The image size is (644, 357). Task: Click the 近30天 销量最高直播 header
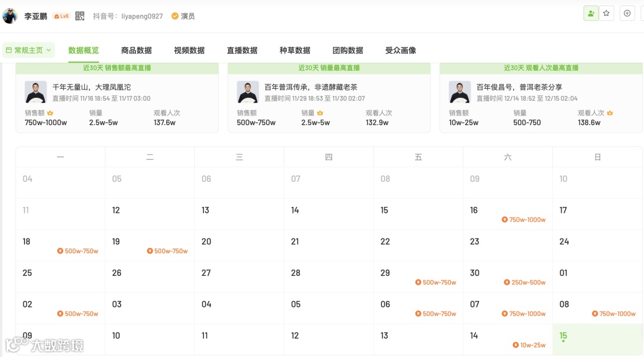tap(329, 68)
